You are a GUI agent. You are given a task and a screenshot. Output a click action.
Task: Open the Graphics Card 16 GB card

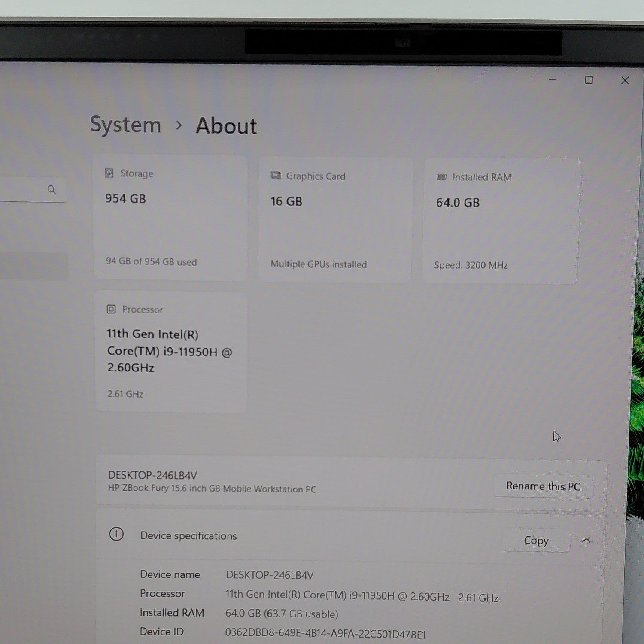click(335, 220)
